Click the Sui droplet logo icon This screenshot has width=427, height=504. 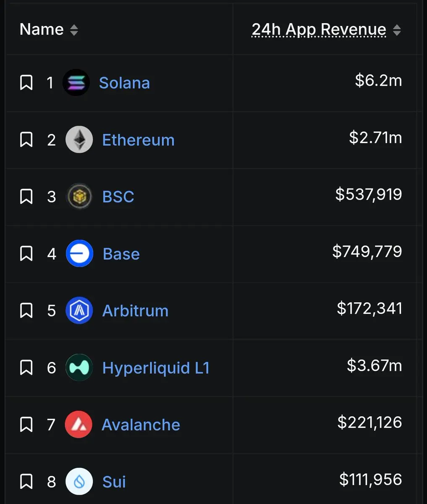[x=79, y=481]
